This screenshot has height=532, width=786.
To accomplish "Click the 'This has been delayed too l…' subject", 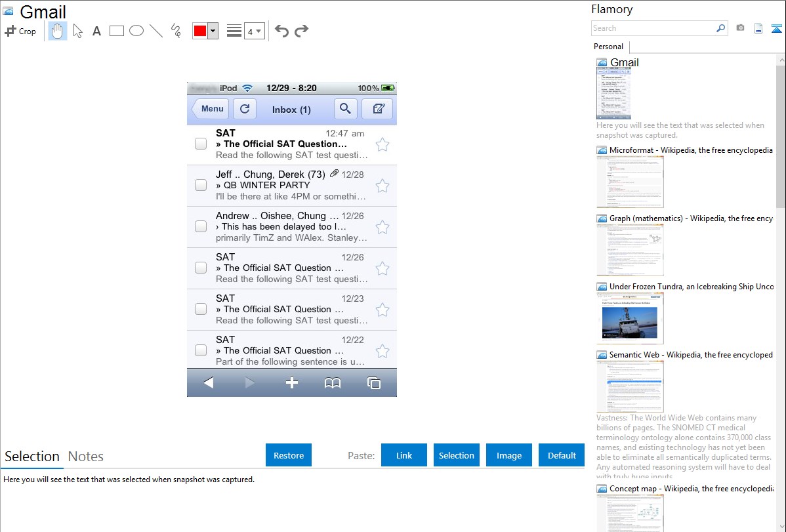I will (x=283, y=226).
